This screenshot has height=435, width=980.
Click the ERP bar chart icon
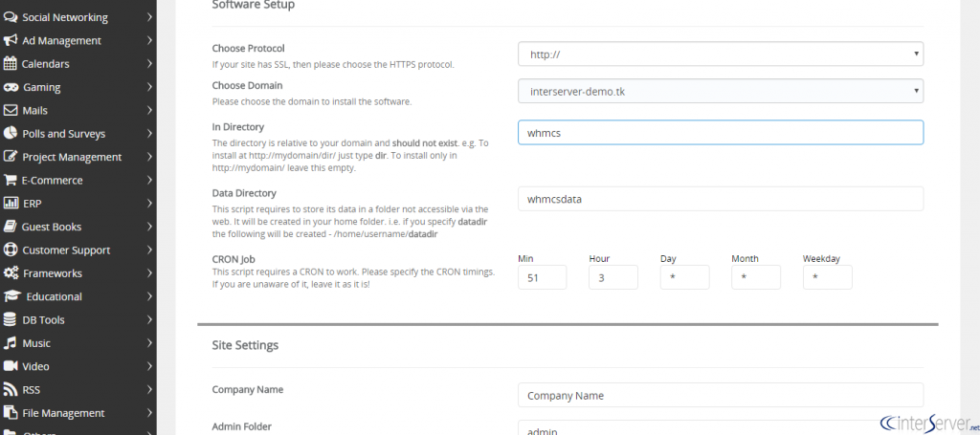(x=11, y=204)
